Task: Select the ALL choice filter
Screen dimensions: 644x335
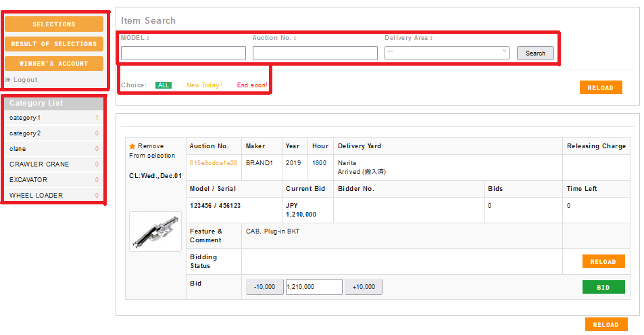Action: pos(163,85)
